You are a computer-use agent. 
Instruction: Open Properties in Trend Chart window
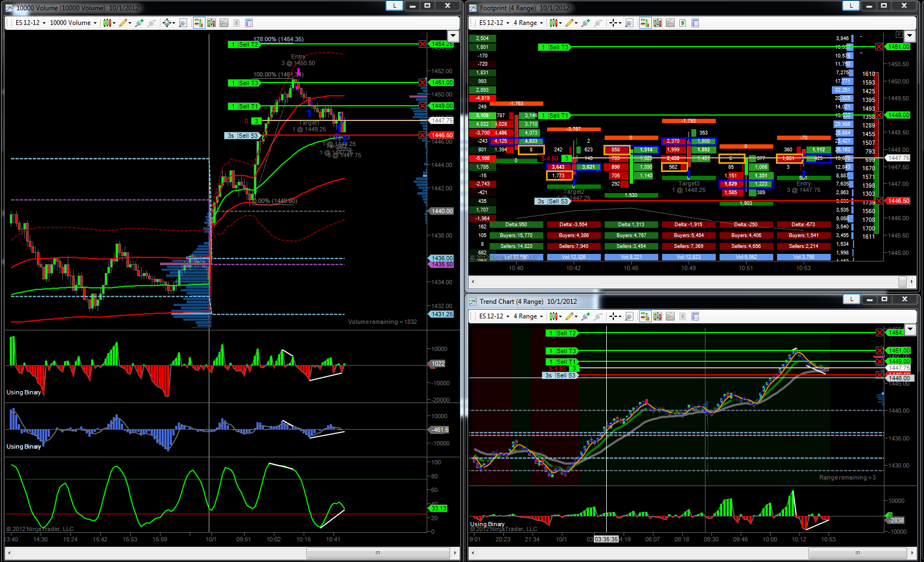coord(695,316)
